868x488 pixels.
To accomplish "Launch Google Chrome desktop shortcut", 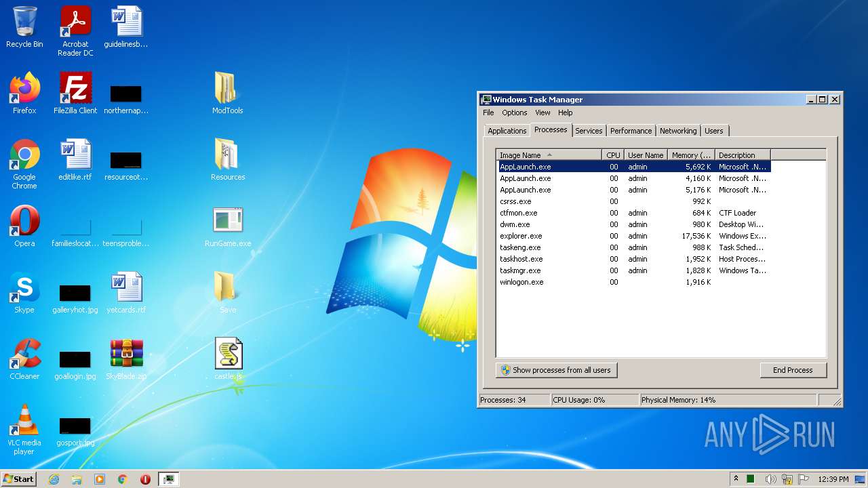I will [x=24, y=164].
